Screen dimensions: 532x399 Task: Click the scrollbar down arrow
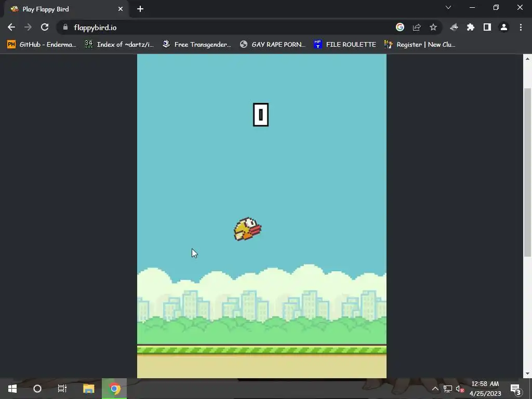click(527, 374)
